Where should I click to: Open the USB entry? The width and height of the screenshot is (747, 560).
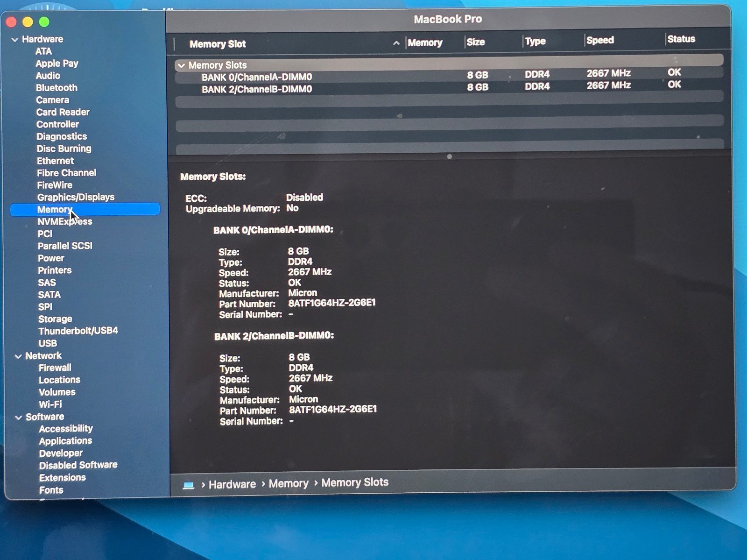tap(48, 343)
